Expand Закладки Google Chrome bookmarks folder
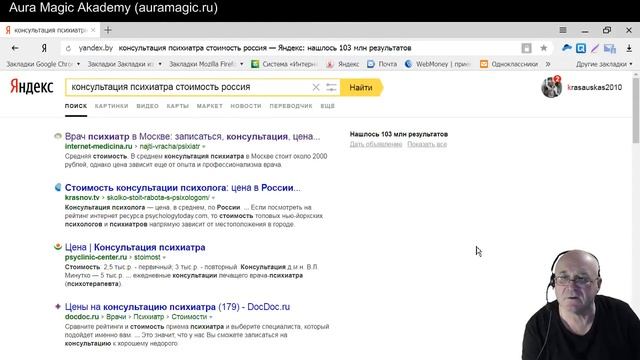Screen dimensions: 640x360 pyautogui.click(x=43, y=64)
